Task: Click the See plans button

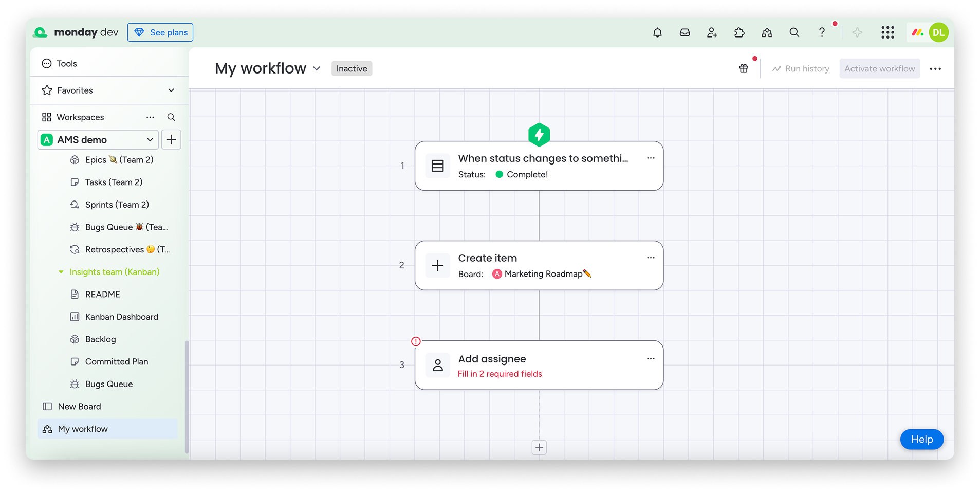Action: tap(160, 32)
